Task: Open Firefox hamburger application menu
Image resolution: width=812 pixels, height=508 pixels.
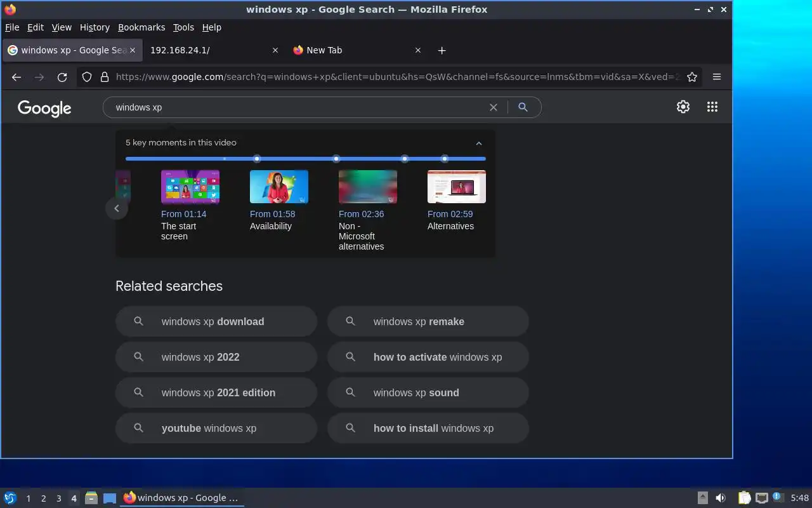Action: pyautogui.click(x=717, y=77)
